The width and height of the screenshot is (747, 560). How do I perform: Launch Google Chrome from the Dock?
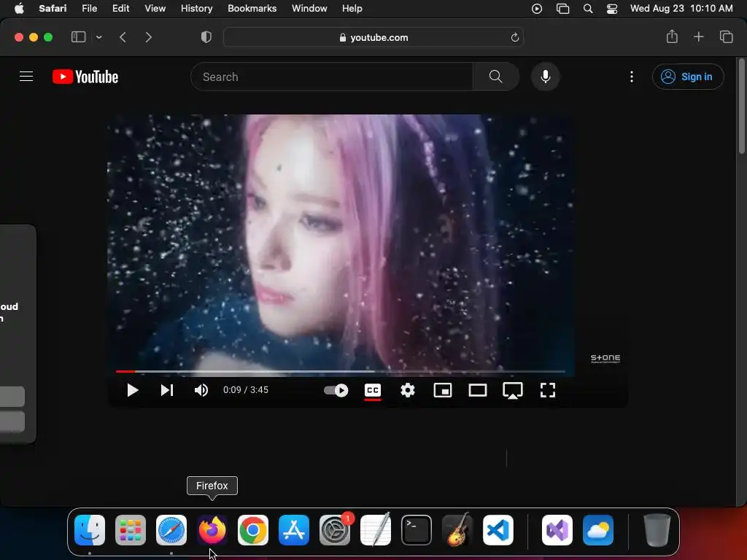coord(253,530)
